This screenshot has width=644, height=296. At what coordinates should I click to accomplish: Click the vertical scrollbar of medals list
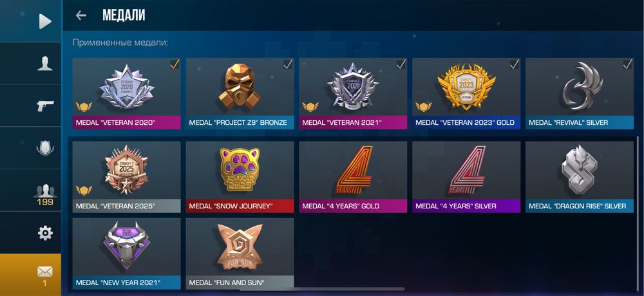[x=638, y=214]
